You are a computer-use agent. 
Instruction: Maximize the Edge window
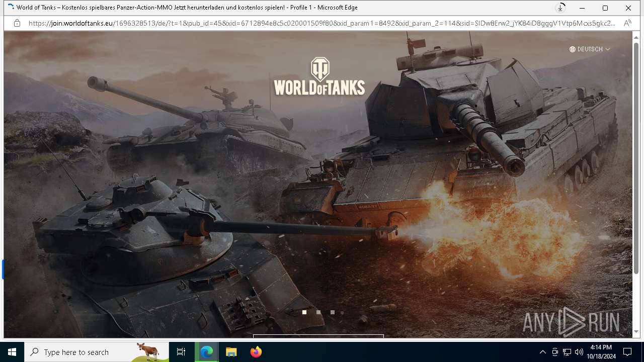coord(605,8)
